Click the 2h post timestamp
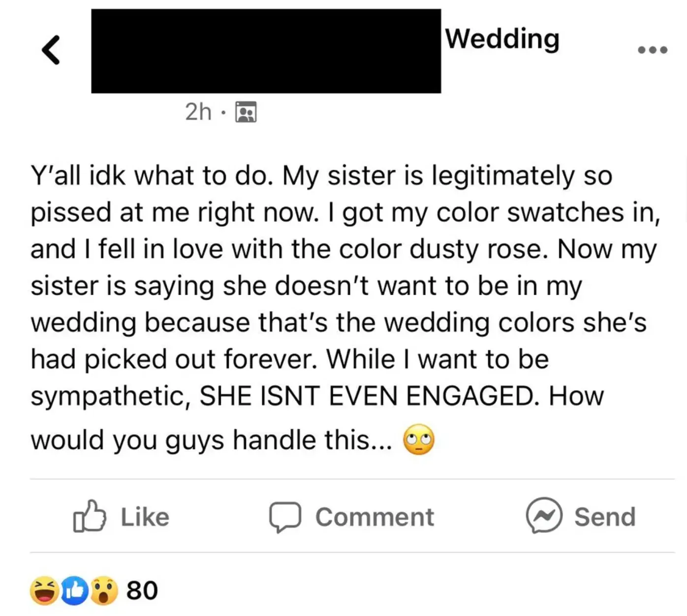 198,112
